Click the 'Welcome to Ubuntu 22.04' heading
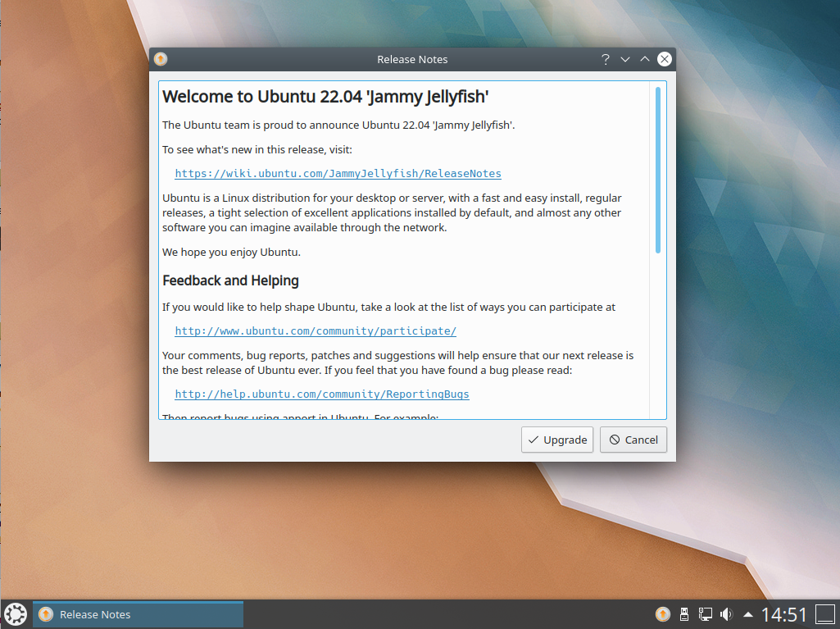The image size is (840, 629). coord(325,97)
